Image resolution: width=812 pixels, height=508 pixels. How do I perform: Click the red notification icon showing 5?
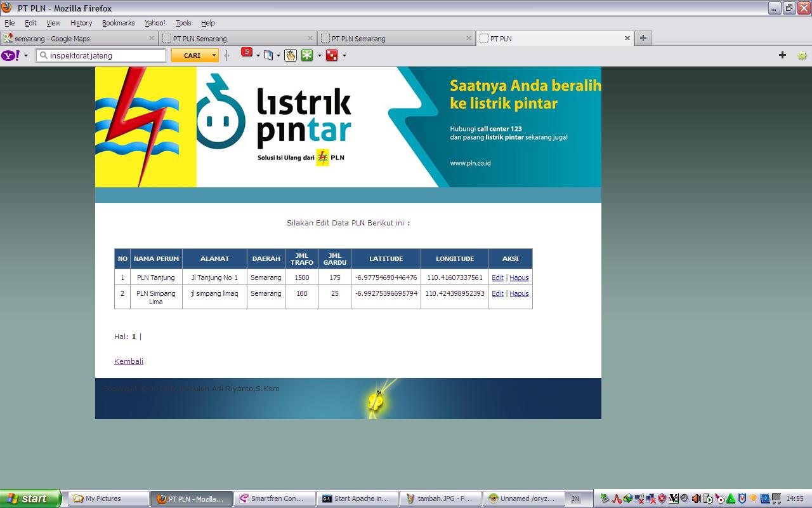click(x=246, y=53)
